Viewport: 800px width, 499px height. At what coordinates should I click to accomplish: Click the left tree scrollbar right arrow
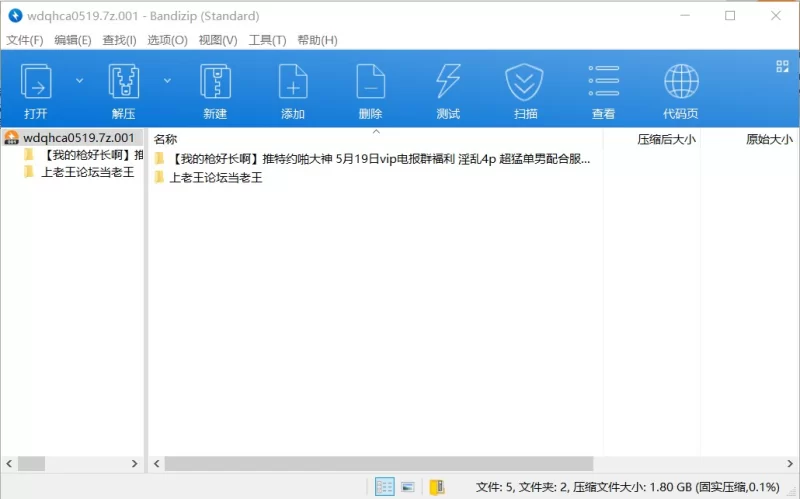pos(134,463)
